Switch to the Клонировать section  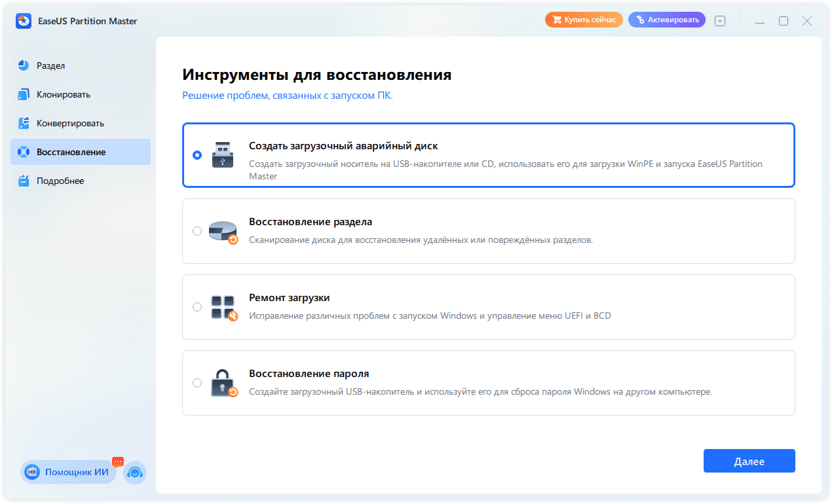(81, 94)
